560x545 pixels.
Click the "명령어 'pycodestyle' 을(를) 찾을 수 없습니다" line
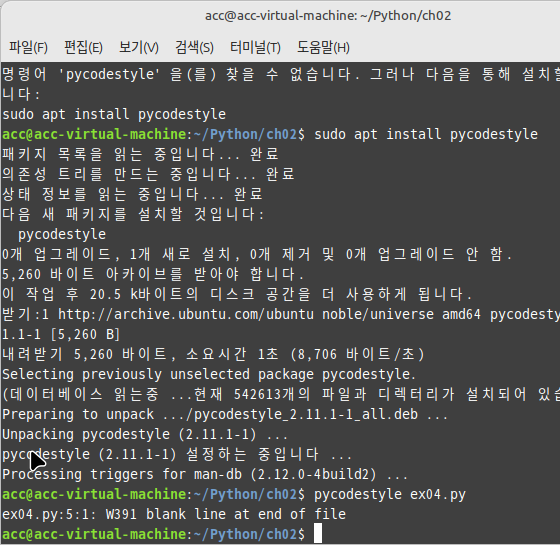click(281, 74)
